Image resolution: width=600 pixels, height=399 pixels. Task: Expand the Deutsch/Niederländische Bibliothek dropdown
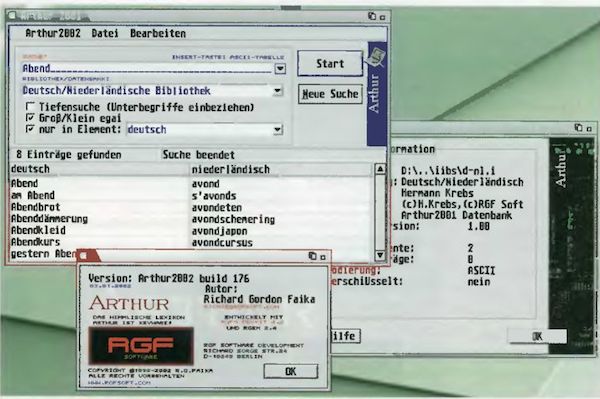[277, 91]
